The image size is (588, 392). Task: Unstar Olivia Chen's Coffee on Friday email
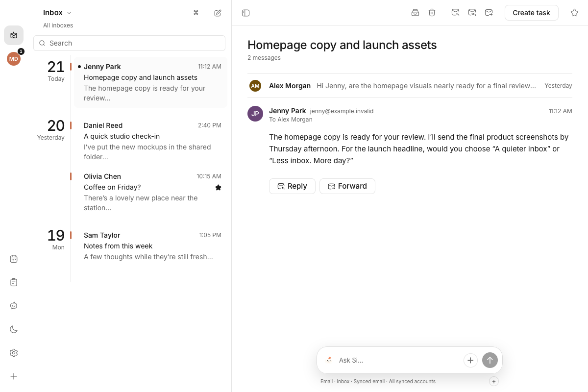click(218, 187)
